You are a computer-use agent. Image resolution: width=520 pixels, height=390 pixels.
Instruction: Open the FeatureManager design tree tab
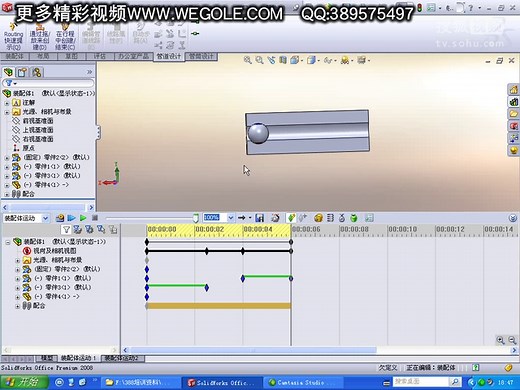[x=8, y=72]
